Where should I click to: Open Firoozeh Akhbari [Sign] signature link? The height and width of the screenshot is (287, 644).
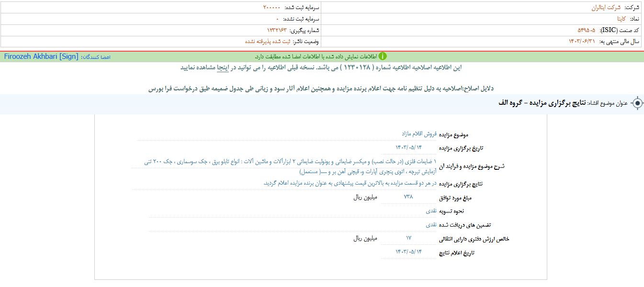[x=41, y=56]
